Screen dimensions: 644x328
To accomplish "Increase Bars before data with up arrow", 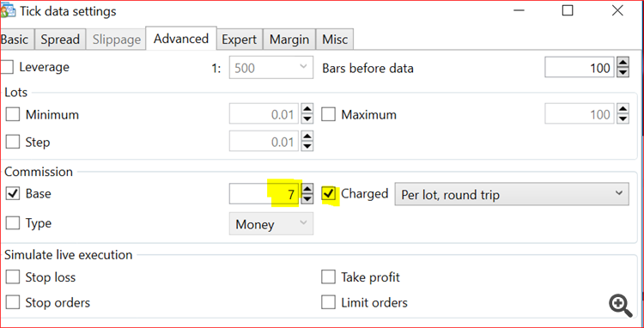I will coord(623,63).
